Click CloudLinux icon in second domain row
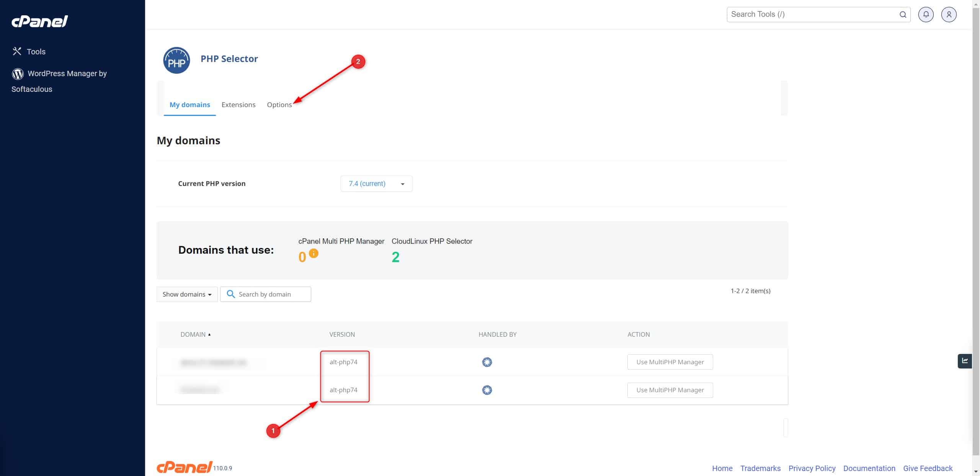The width and height of the screenshot is (980, 476). coord(487,390)
